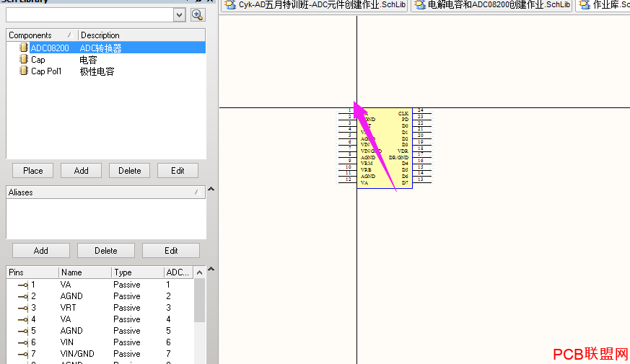Click the magnifier search icon beside filter
630x364 pixels.
pos(197,15)
